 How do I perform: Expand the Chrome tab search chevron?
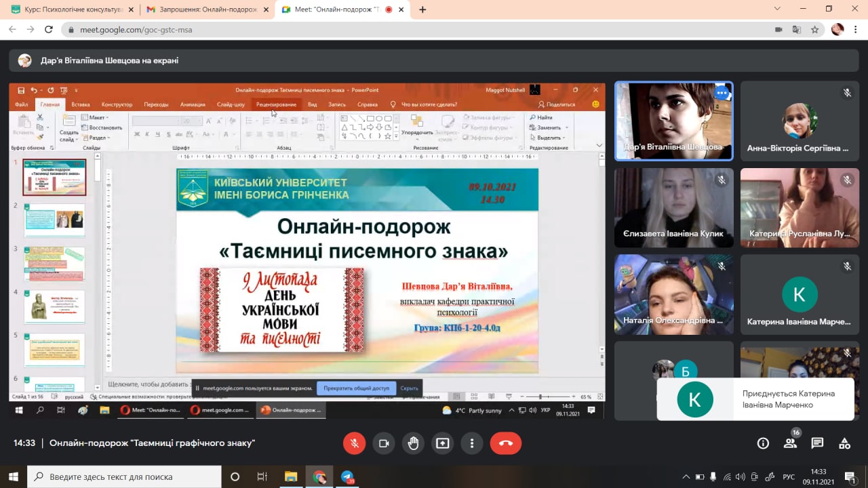777,9
